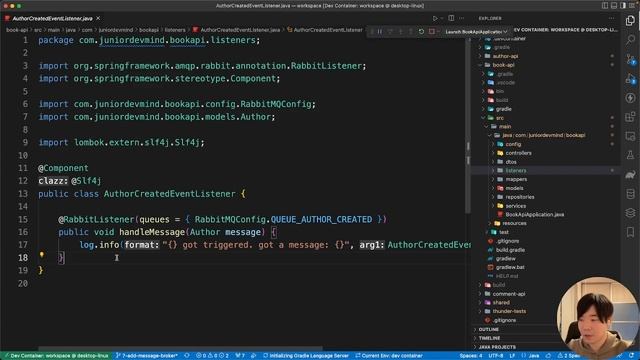Click the QUEUE_AUTHOR_CREATED constant on line 15
The width and height of the screenshot is (640, 360).
[321, 220]
